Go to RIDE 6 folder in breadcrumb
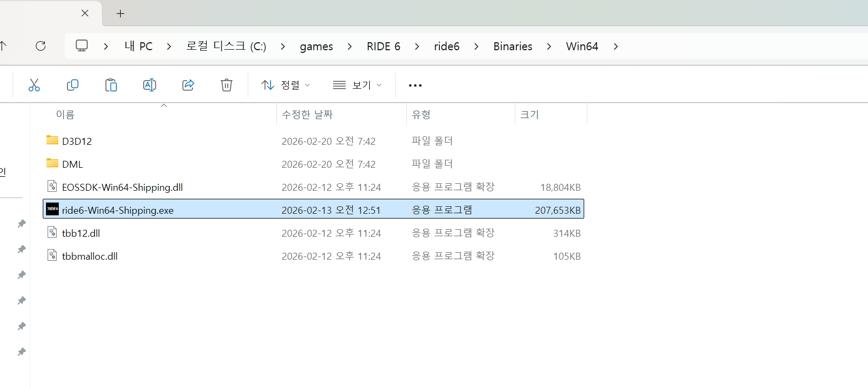868x389 pixels. tap(383, 46)
